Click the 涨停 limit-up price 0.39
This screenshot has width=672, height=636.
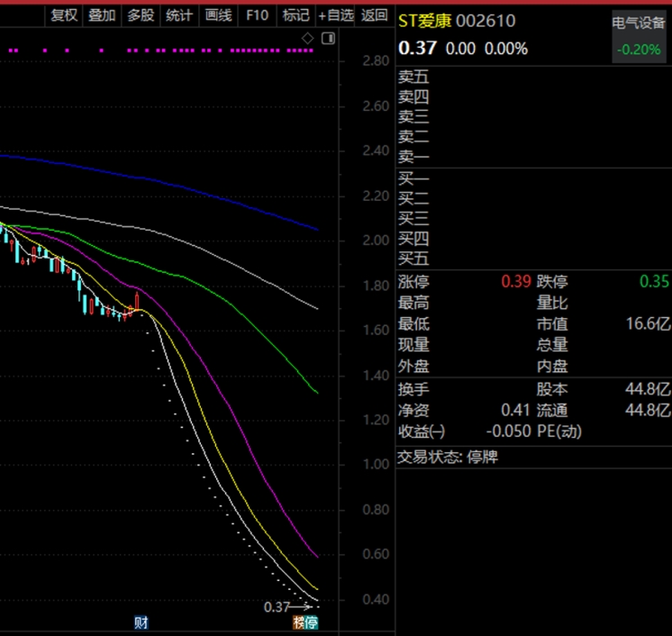pos(516,281)
